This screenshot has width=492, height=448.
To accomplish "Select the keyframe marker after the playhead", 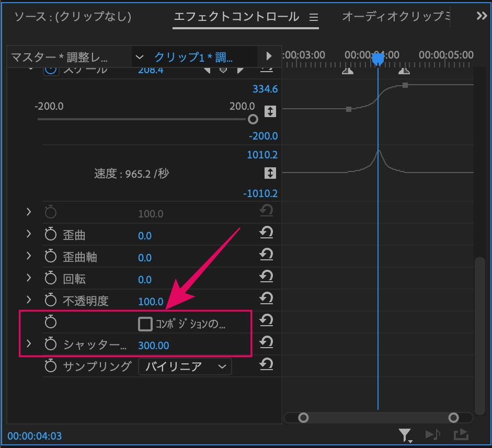I will [404, 71].
